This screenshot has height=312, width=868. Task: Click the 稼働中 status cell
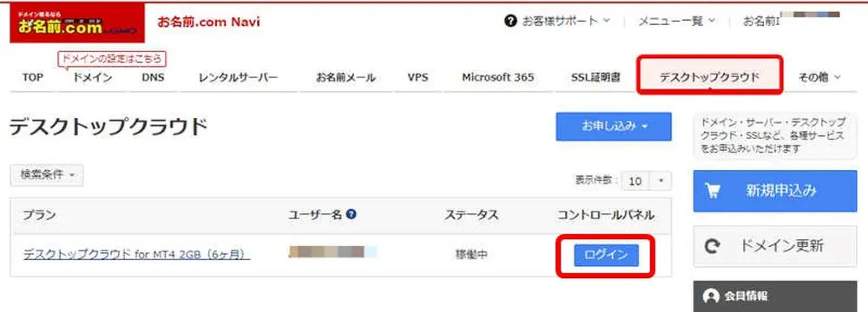(471, 255)
